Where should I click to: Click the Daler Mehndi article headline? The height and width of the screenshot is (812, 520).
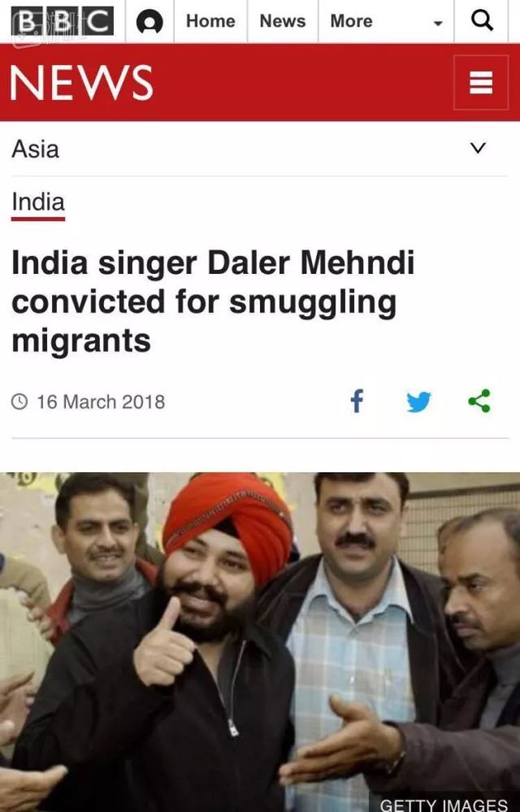214,302
